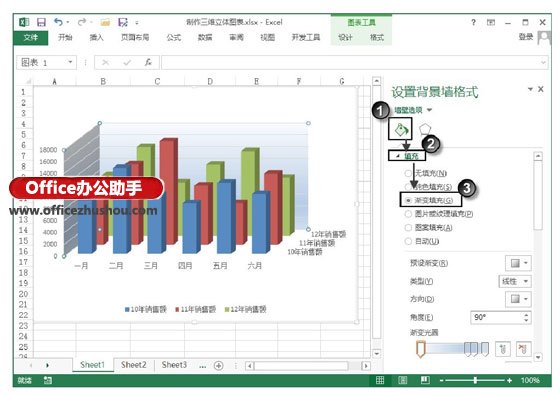Select column header B
The image size is (560, 395).
coord(103,81)
